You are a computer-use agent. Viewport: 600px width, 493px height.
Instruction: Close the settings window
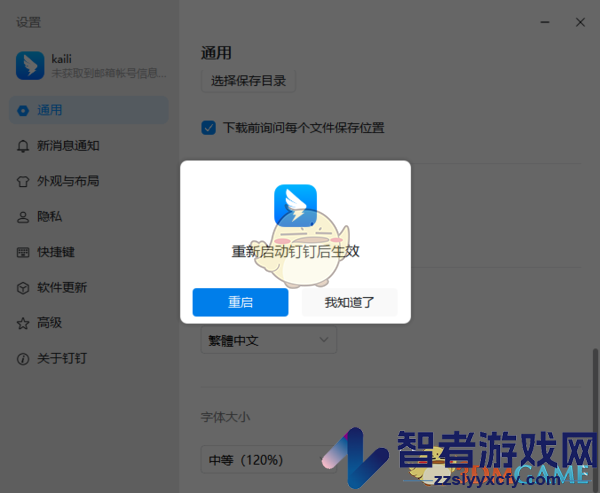[x=580, y=22]
